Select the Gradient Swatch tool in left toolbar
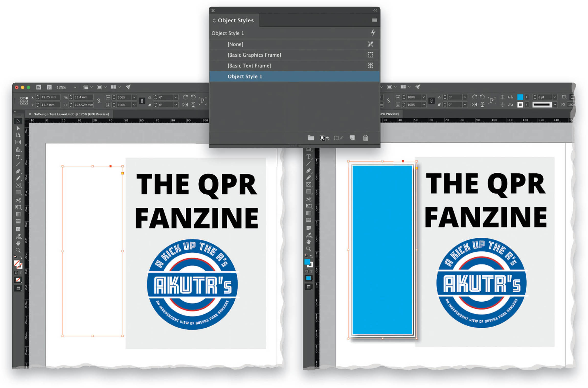This screenshot has width=588, height=388. (x=18, y=214)
